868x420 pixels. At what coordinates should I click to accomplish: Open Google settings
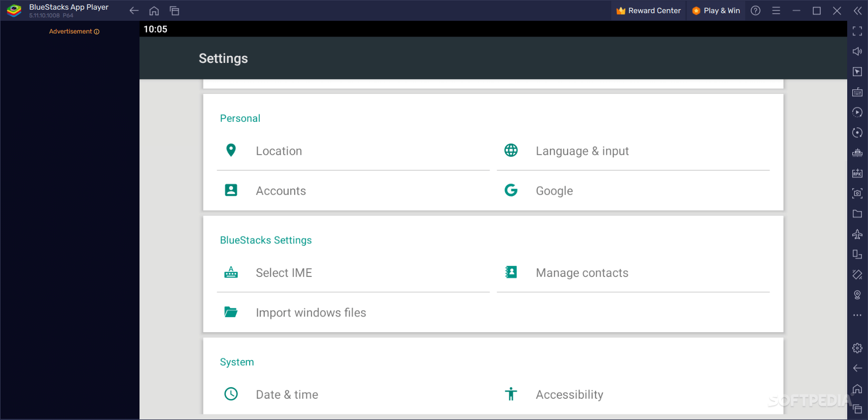click(633, 191)
